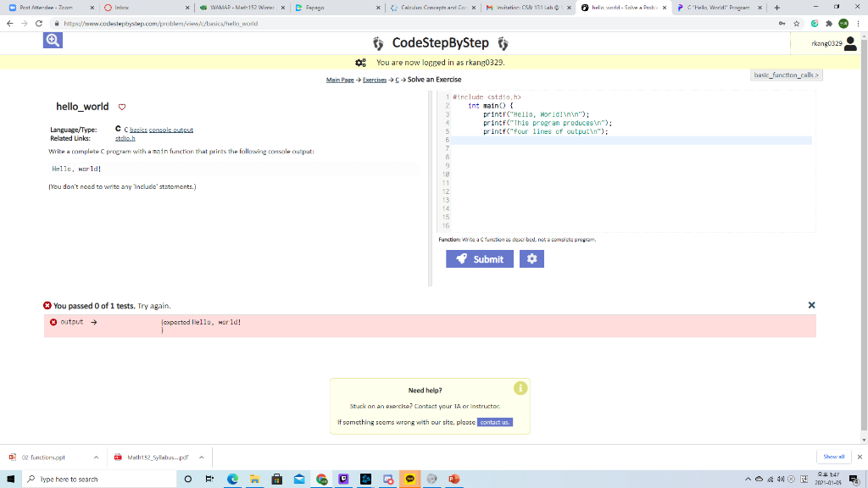Click the CodeStepByStep site title

[x=440, y=42]
